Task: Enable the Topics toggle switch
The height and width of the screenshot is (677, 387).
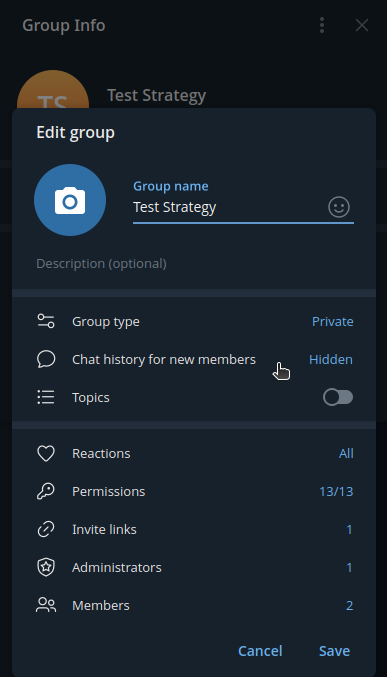Action: click(338, 397)
